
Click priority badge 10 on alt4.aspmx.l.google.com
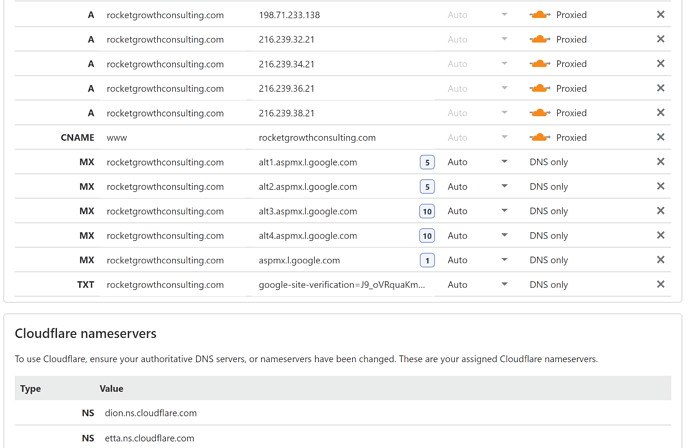point(427,236)
